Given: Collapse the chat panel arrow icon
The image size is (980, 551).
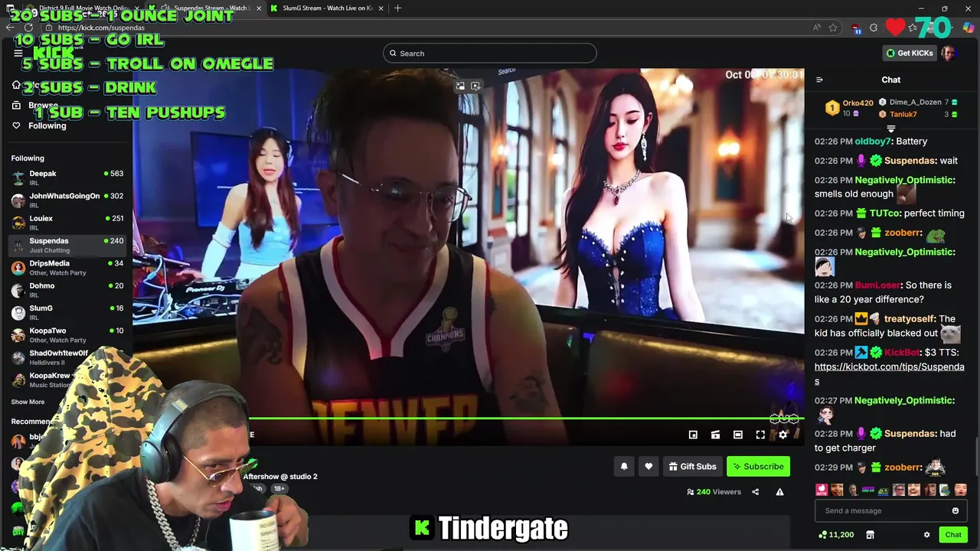Looking at the screenshot, I should coord(819,80).
